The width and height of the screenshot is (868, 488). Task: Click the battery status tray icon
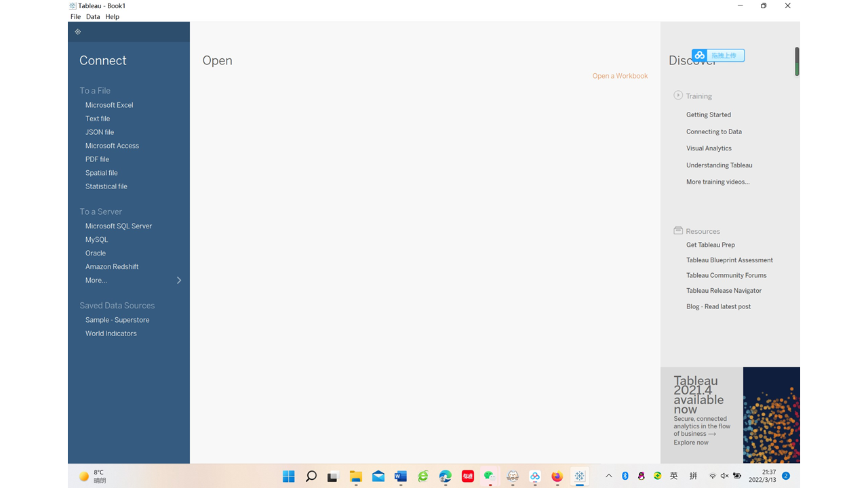click(737, 476)
